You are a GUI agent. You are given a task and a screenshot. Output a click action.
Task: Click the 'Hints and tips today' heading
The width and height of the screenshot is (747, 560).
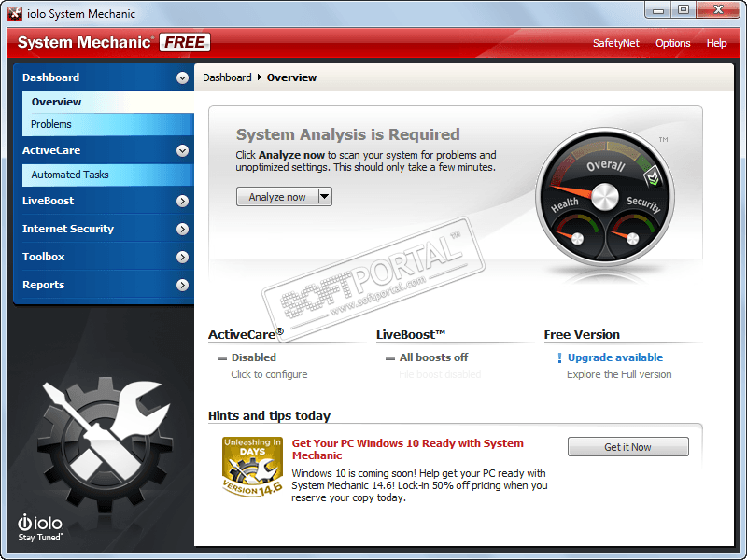(x=269, y=415)
